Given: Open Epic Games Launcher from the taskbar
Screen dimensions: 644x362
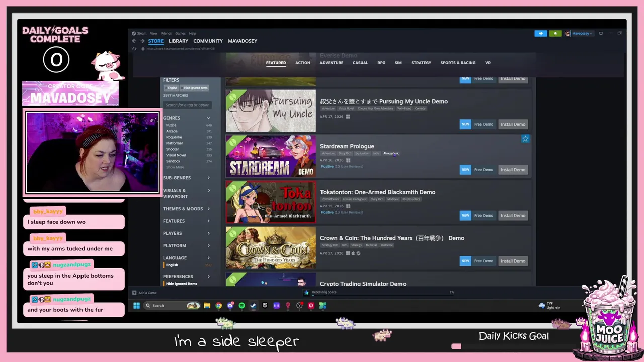Looking at the screenshot, I should coord(265,305).
